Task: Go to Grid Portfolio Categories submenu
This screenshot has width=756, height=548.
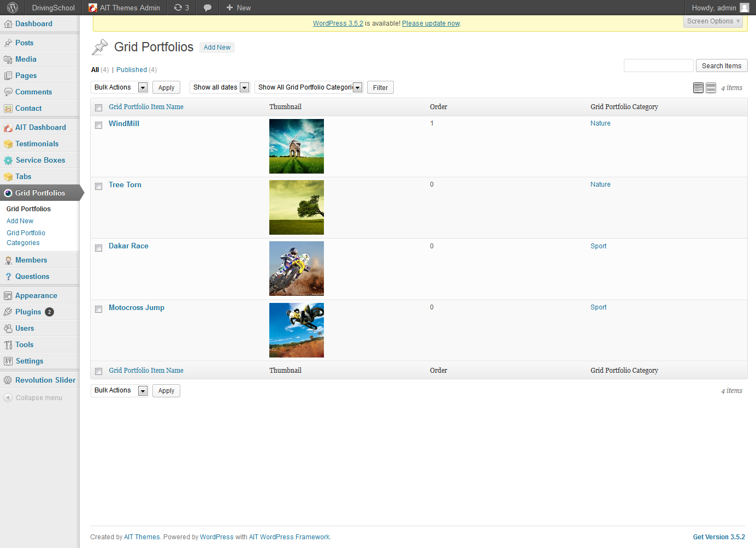Action: click(x=26, y=238)
